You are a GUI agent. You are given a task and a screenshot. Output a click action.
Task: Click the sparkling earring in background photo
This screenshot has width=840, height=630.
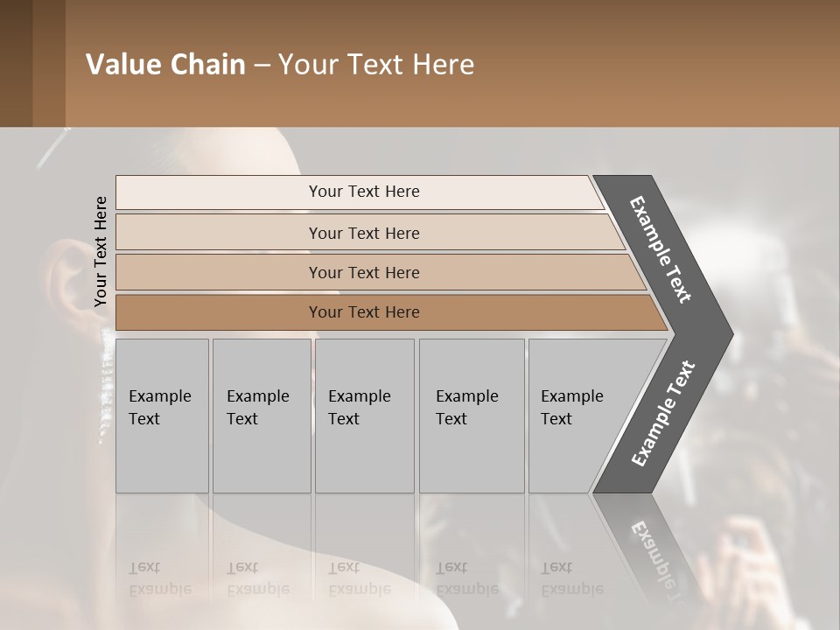[x=107, y=385]
